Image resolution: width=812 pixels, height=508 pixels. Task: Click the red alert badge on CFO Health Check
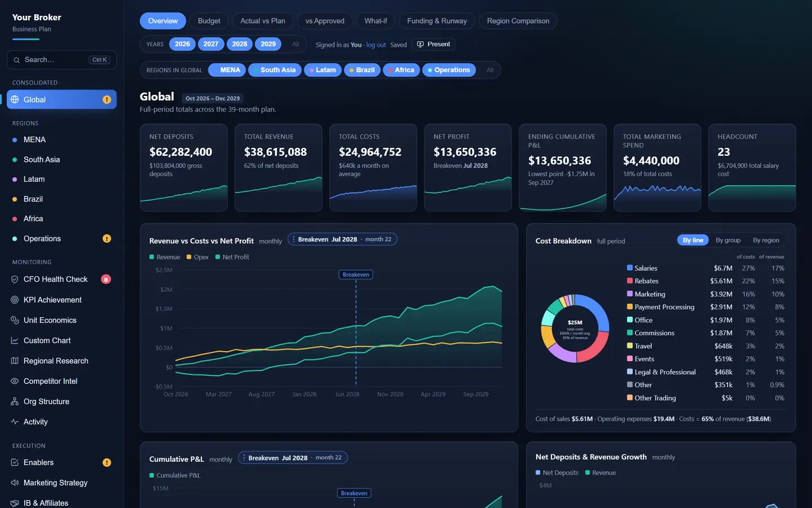point(105,279)
